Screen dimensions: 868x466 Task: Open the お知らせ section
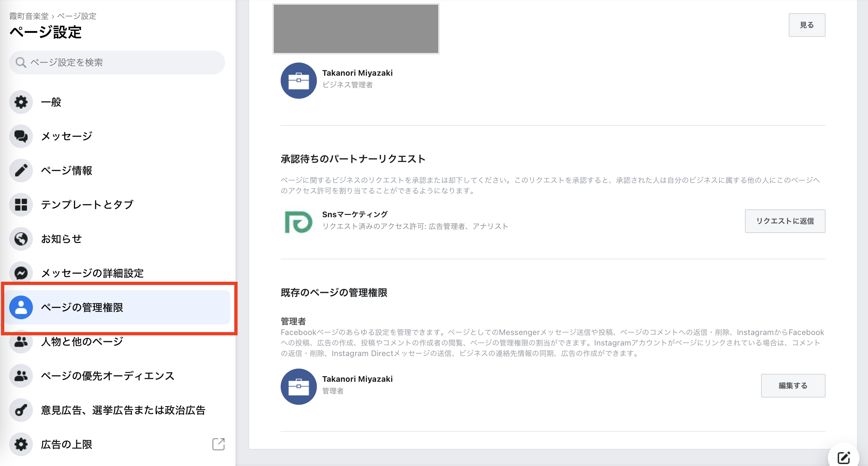[x=117, y=239]
